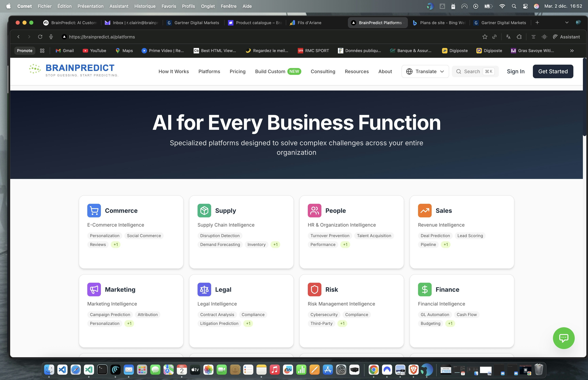This screenshot has width=588, height=380.
Task: Open the green chat widget button
Action: (563, 338)
